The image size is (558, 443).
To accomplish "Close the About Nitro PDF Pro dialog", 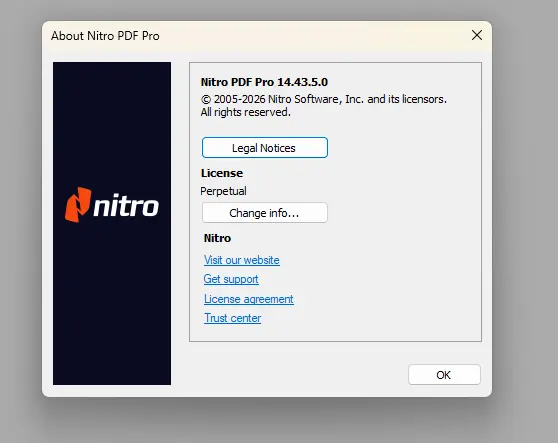I will pyautogui.click(x=477, y=35).
